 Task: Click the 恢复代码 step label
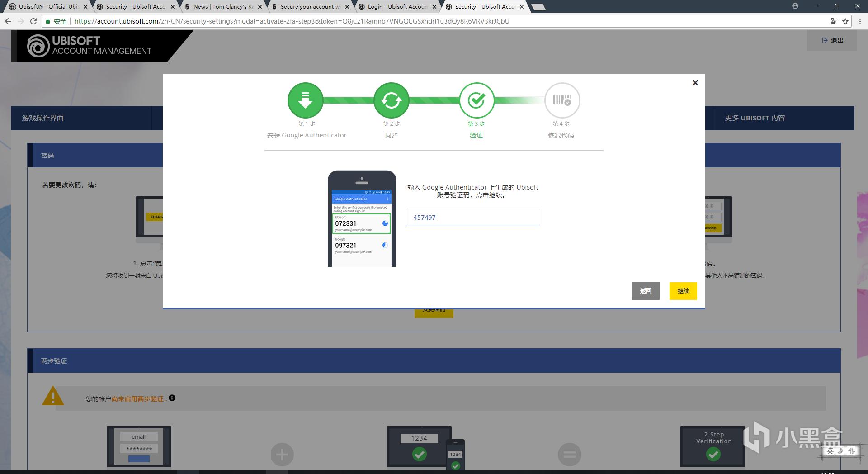pyautogui.click(x=561, y=135)
